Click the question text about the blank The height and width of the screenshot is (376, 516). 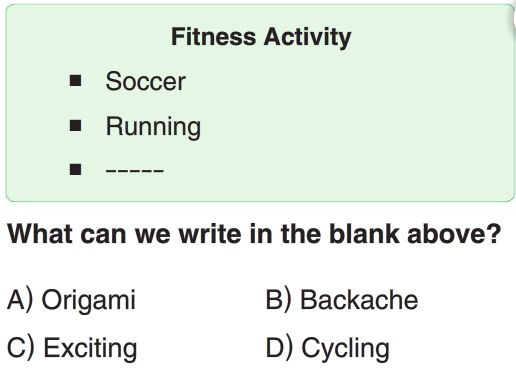[x=254, y=234]
